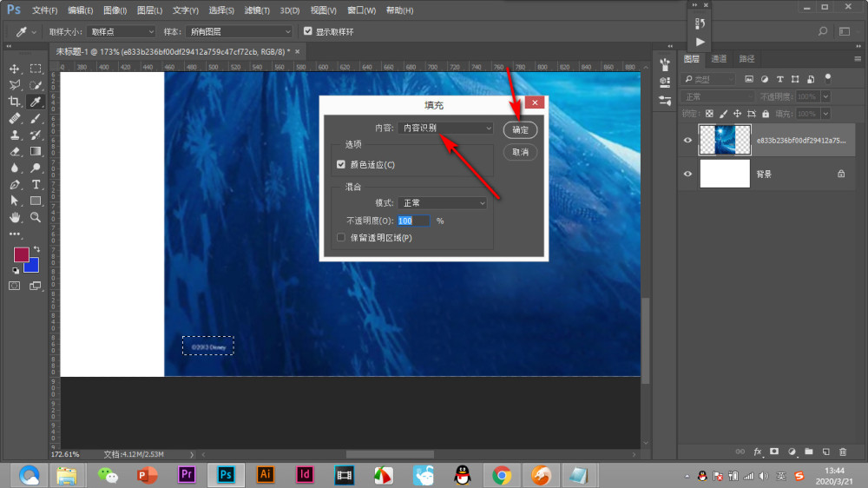Viewport: 868px width, 488px height.
Task: Open the Layers panel menu
Action: coord(858,59)
